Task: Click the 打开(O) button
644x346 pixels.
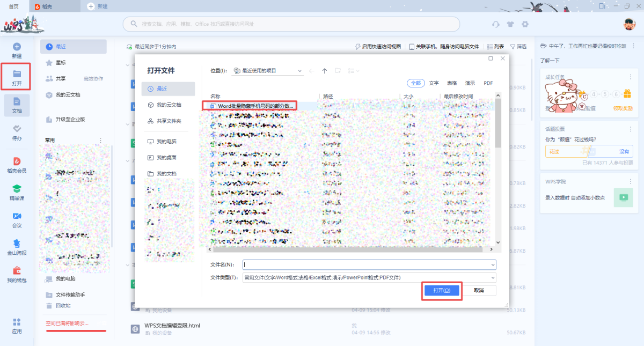Action: 442,290
